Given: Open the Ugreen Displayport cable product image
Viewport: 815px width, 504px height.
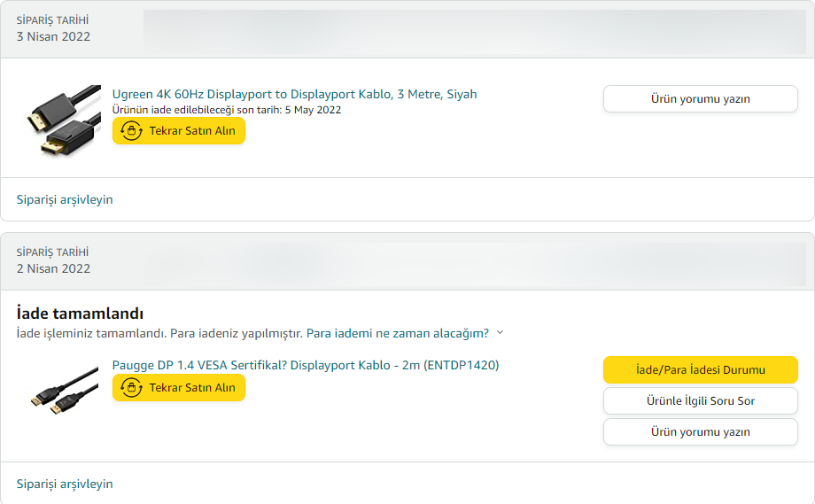Looking at the screenshot, I should 60,120.
